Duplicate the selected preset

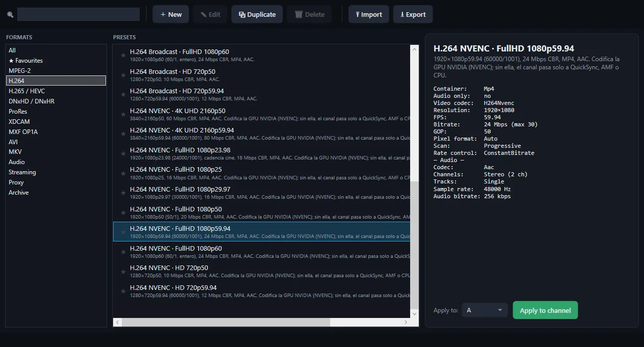point(257,14)
